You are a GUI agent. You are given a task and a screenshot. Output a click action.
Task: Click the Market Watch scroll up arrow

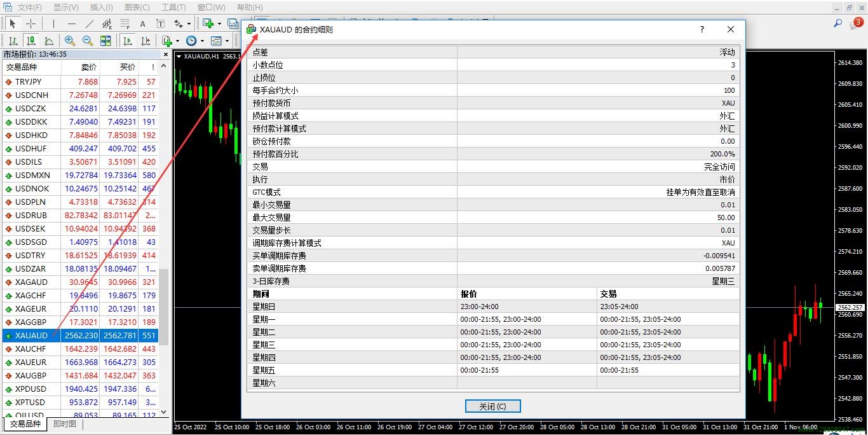164,66
